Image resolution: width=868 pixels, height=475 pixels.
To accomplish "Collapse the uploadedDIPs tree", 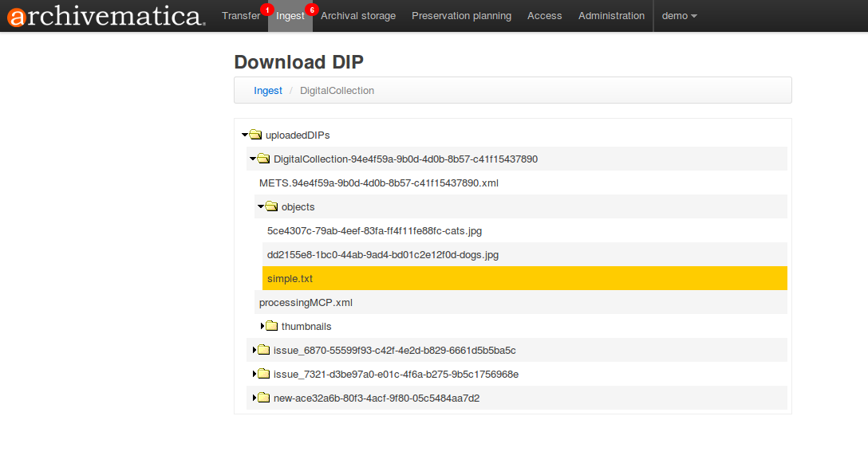I will coord(245,135).
